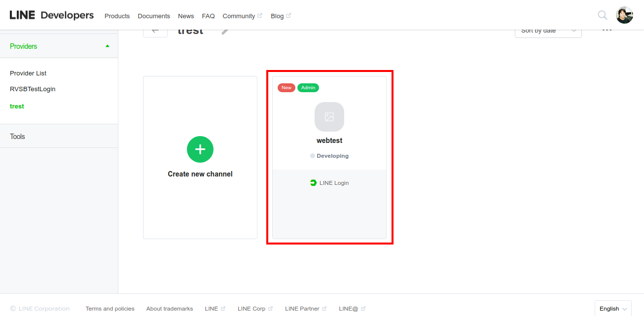Viewport: 644px width, 316px height.
Task: Click the LINE Developers logo
Action: [x=52, y=15]
